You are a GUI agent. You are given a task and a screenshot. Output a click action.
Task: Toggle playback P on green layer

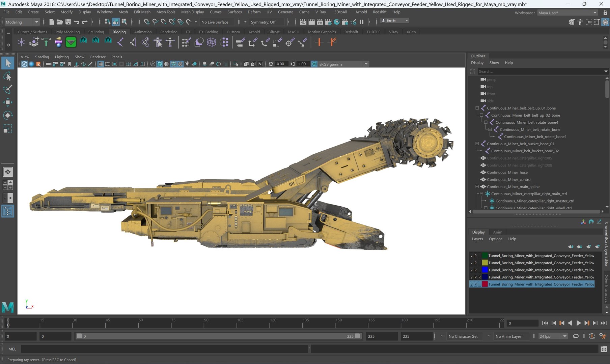tap(475, 256)
